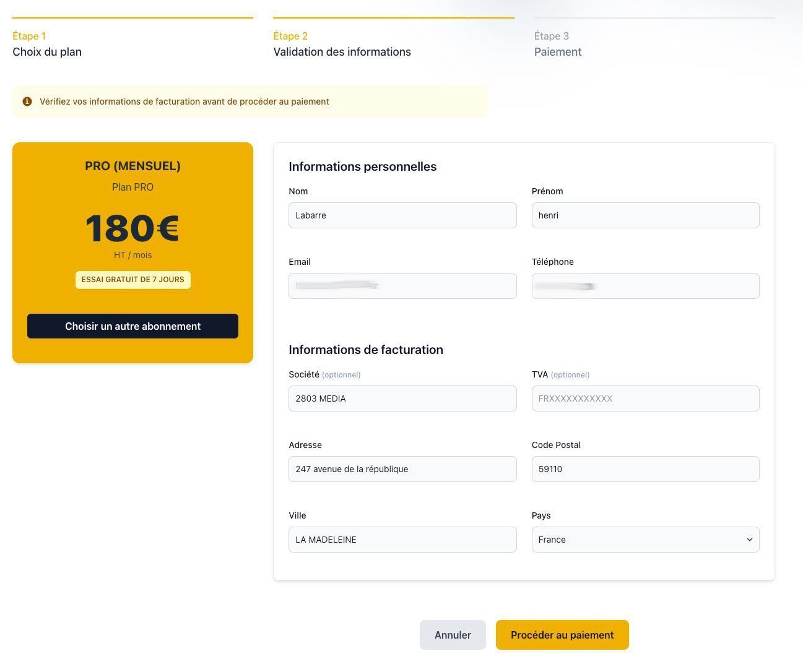Click the Société field showing 2803 MEDIA
The width and height of the screenshot is (803, 672).
coord(402,398)
